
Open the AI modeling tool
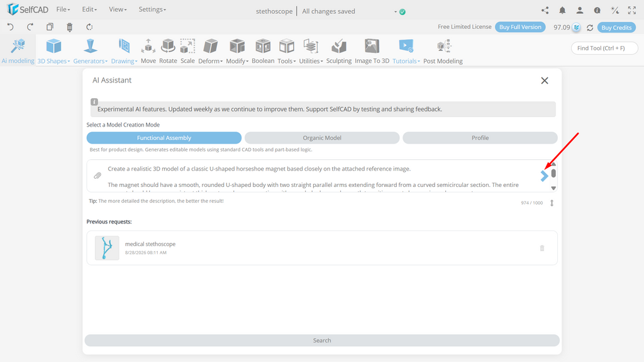[x=18, y=51]
